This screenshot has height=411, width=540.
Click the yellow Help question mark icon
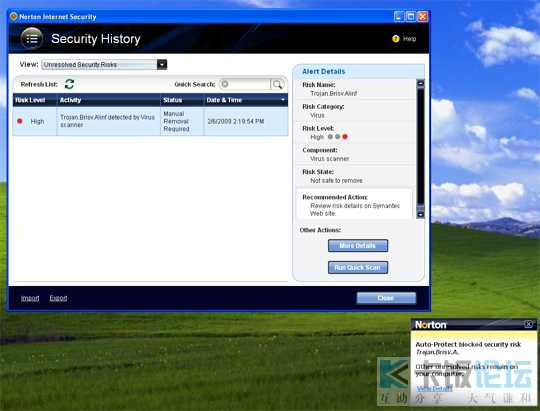point(396,39)
